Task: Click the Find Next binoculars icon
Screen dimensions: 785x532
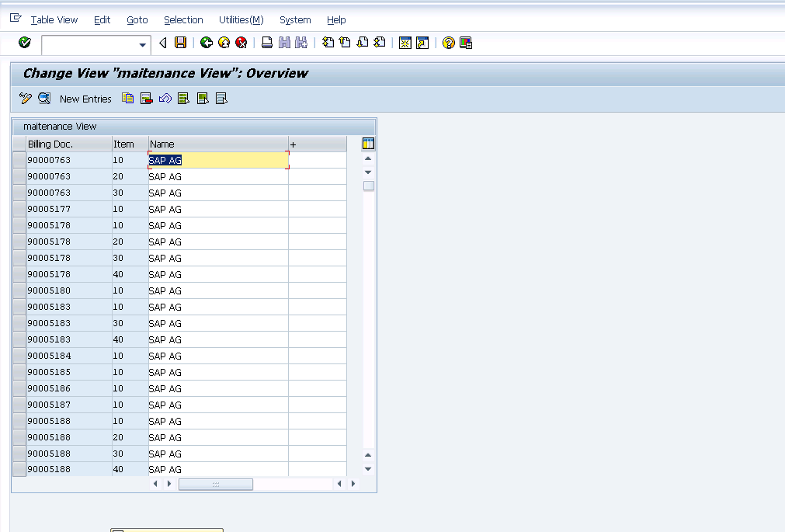Action: 301,43
